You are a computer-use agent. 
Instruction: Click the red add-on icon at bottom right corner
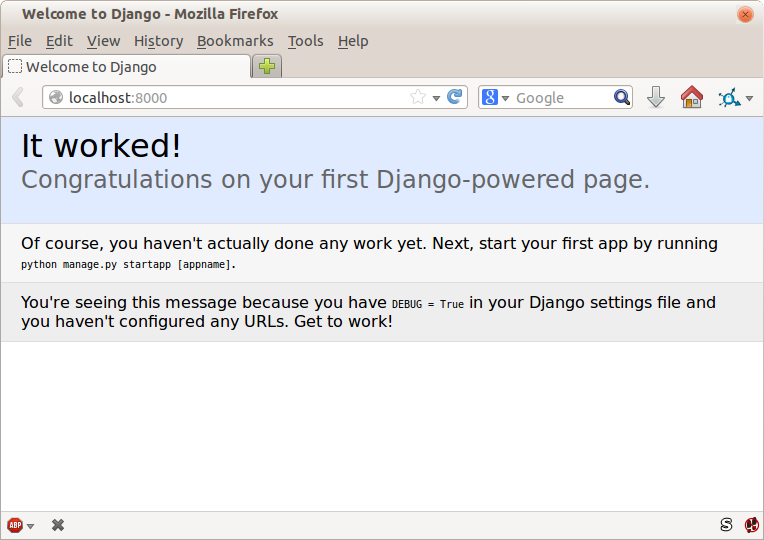coord(751,525)
